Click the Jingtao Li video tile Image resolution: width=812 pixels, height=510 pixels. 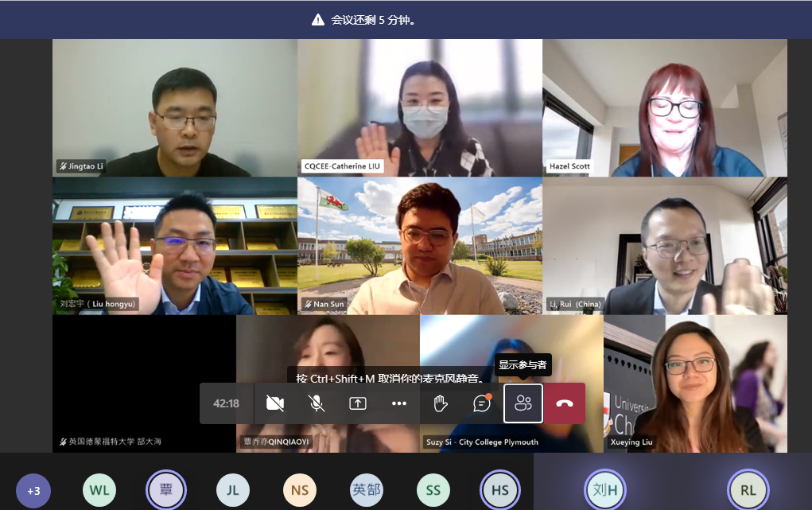click(175, 107)
